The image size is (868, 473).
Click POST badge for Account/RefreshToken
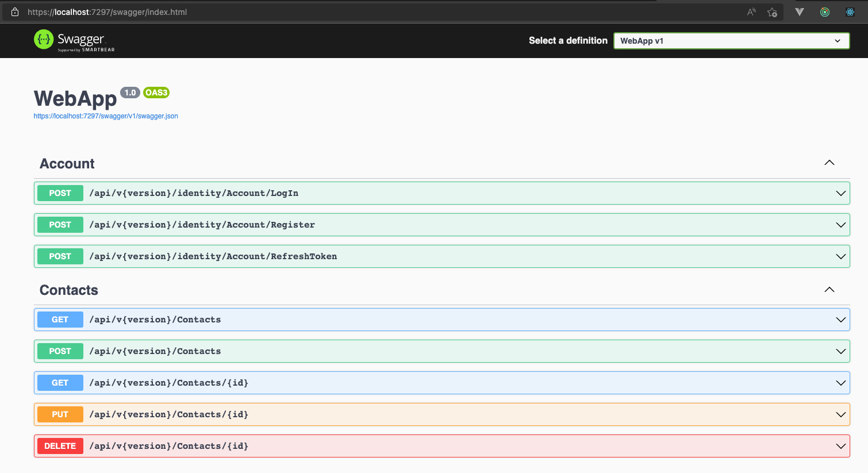pyautogui.click(x=60, y=256)
